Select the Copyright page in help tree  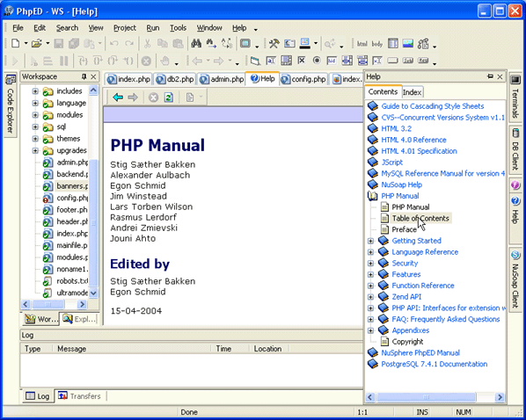click(407, 342)
